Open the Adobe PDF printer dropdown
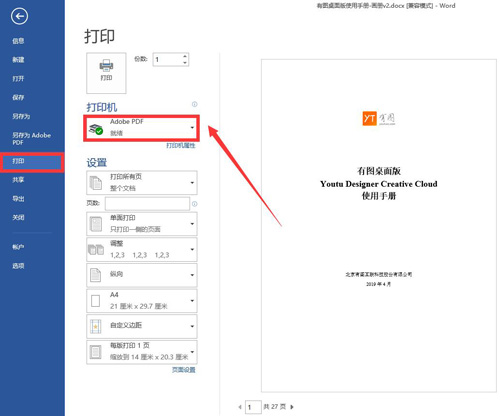 click(141, 128)
